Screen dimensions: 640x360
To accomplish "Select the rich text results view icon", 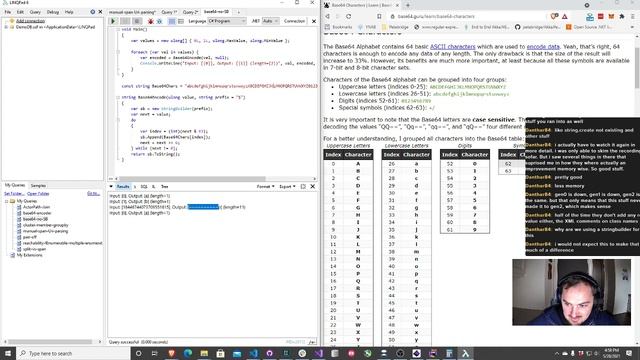I will click(x=172, y=21).
